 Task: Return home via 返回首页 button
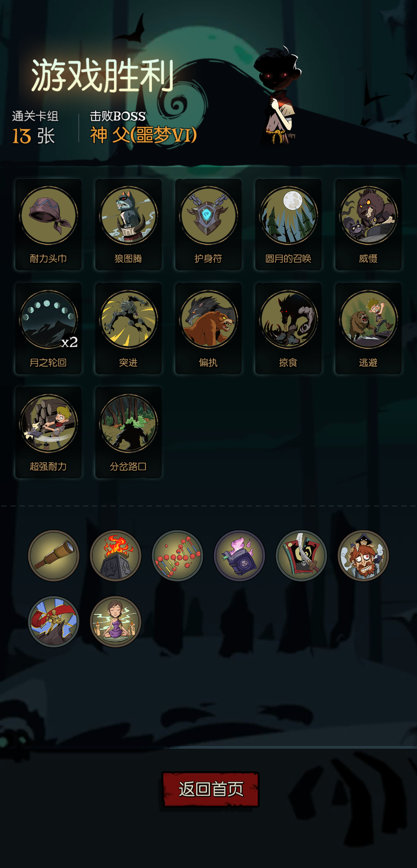(210, 789)
